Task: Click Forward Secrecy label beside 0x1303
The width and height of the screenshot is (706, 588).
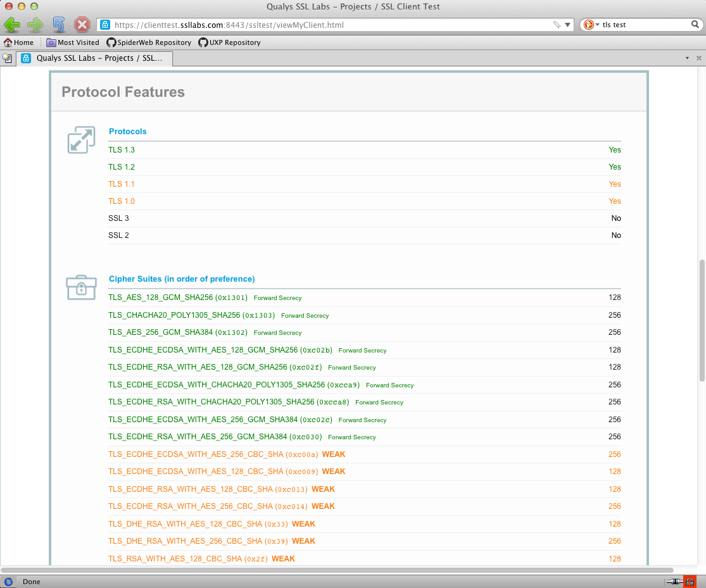Action: [305, 316]
